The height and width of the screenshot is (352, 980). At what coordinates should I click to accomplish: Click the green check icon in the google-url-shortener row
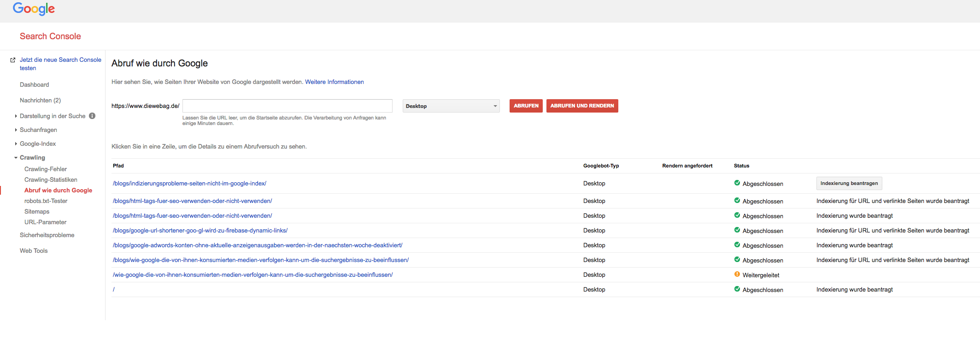(x=737, y=230)
